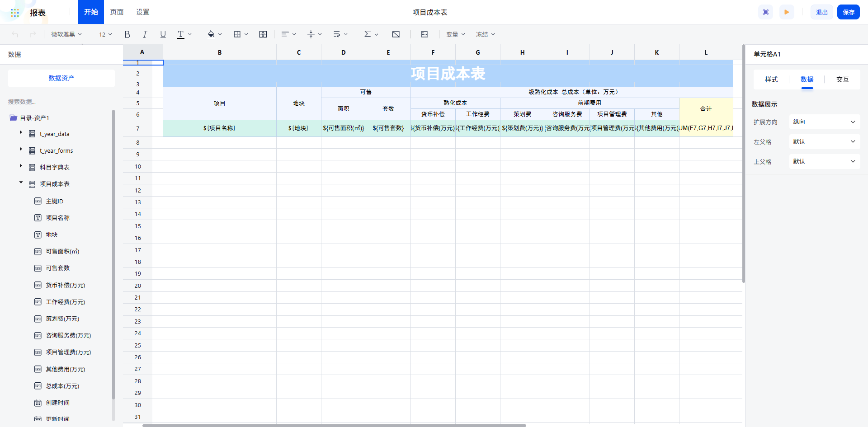
Task: Open the font size dropdown
Action: (x=105, y=34)
